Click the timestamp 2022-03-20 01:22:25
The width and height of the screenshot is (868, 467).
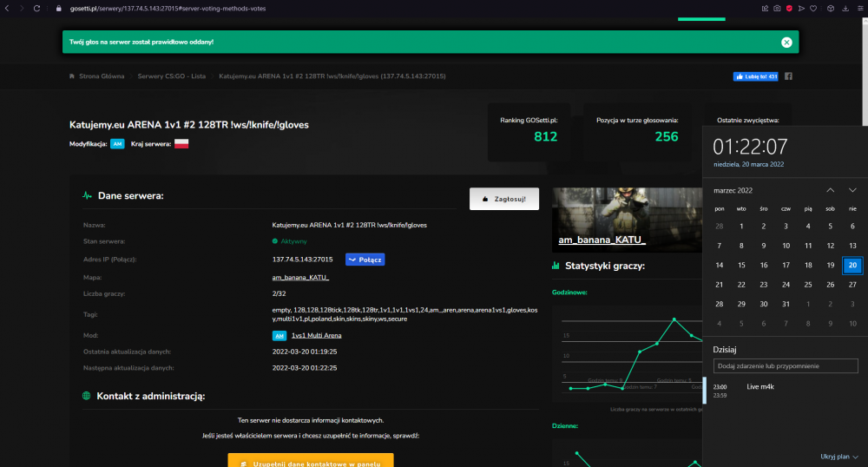pos(305,368)
